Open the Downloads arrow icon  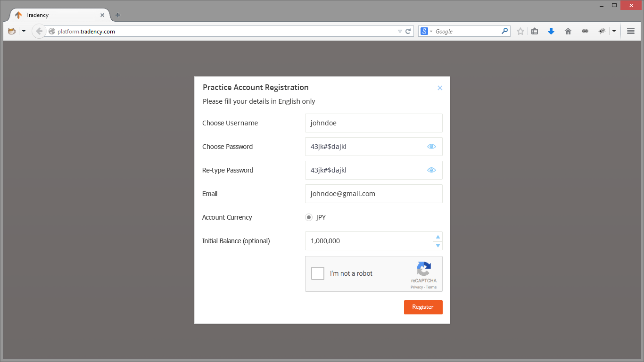551,32
